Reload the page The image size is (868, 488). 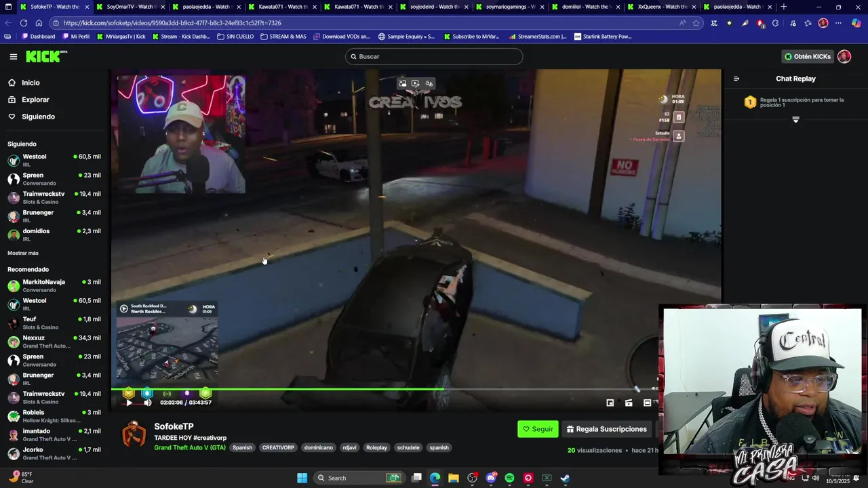pos(24,22)
